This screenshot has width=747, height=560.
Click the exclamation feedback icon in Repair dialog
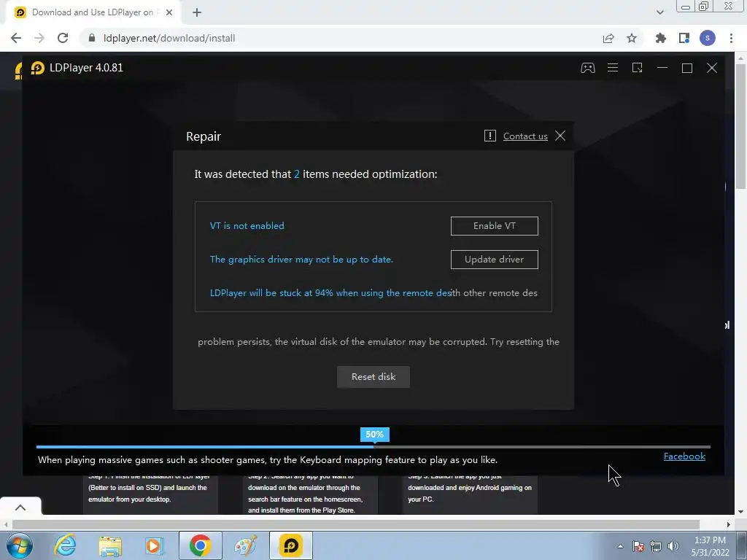[x=489, y=136]
